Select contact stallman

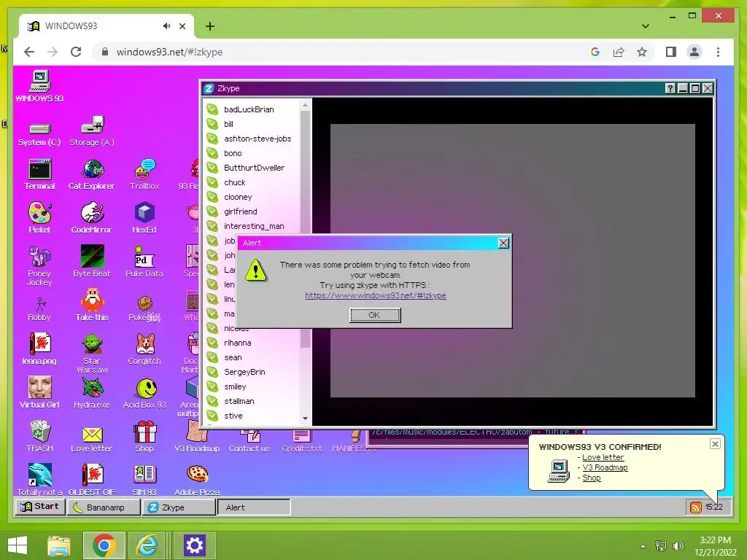[x=252, y=401]
